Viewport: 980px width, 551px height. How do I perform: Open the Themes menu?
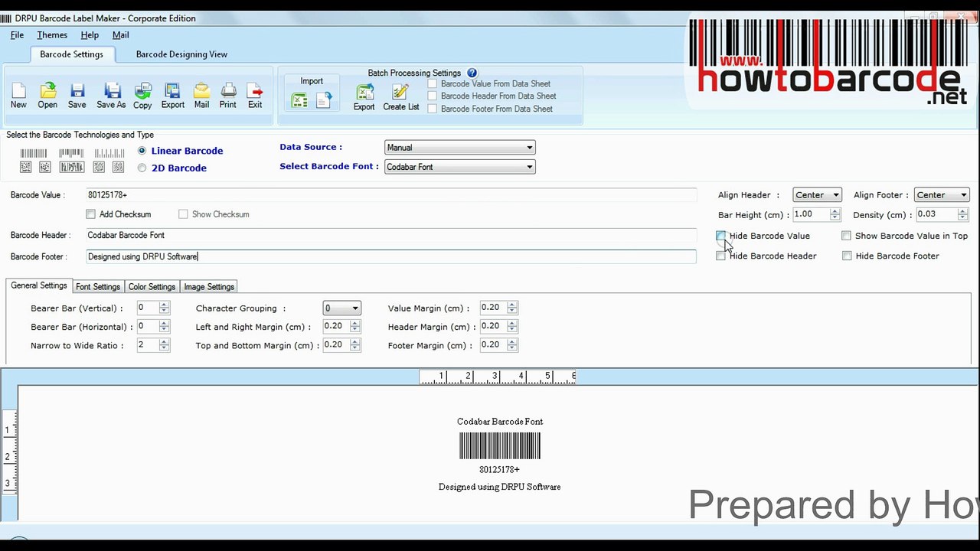(52, 35)
